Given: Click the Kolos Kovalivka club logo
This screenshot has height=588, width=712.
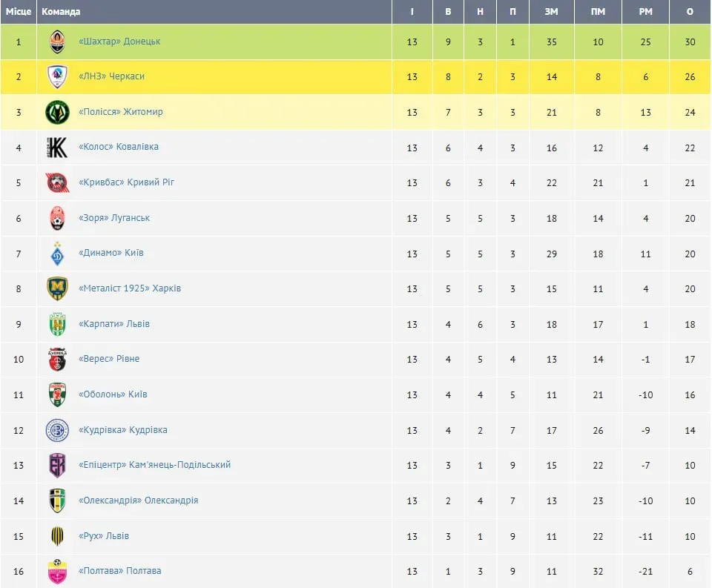Looking at the screenshot, I should pyautogui.click(x=57, y=148).
